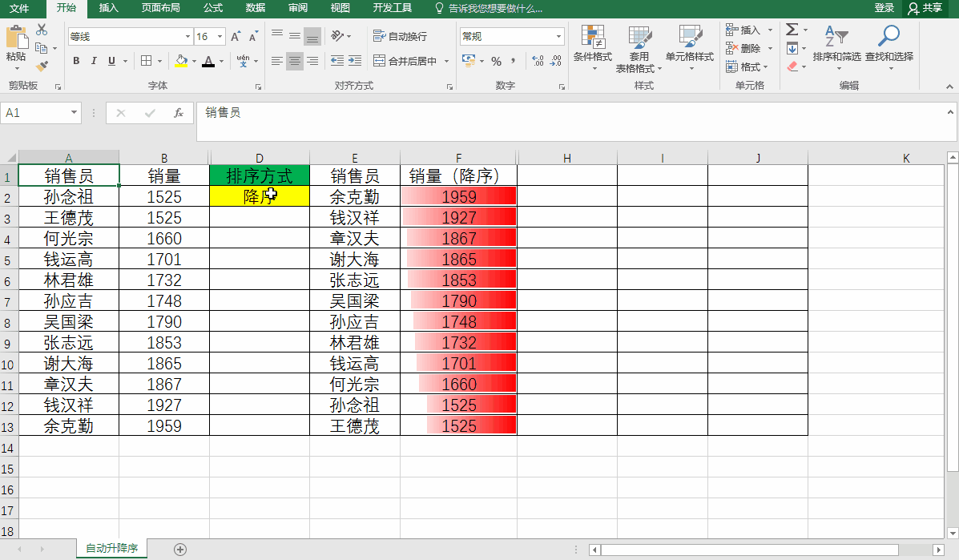Expand the Name Box dropdown arrow
959x560 pixels.
[x=74, y=112]
